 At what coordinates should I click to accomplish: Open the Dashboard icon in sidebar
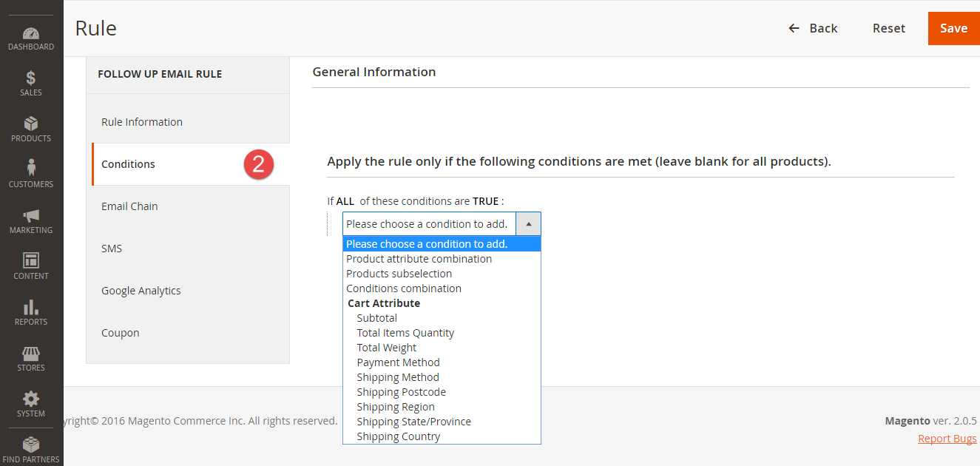pyautogui.click(x=31, y=34)
